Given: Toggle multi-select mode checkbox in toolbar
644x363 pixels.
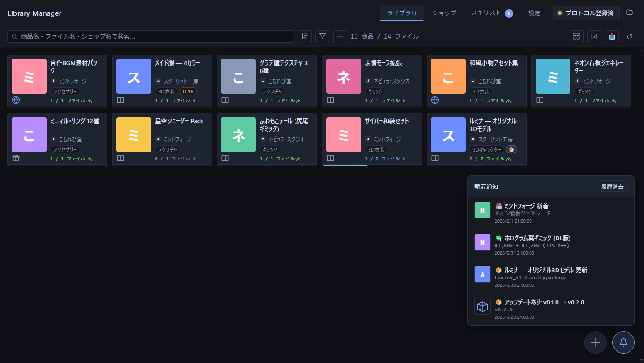Looking at the screenshot, I should click(594, 37).
